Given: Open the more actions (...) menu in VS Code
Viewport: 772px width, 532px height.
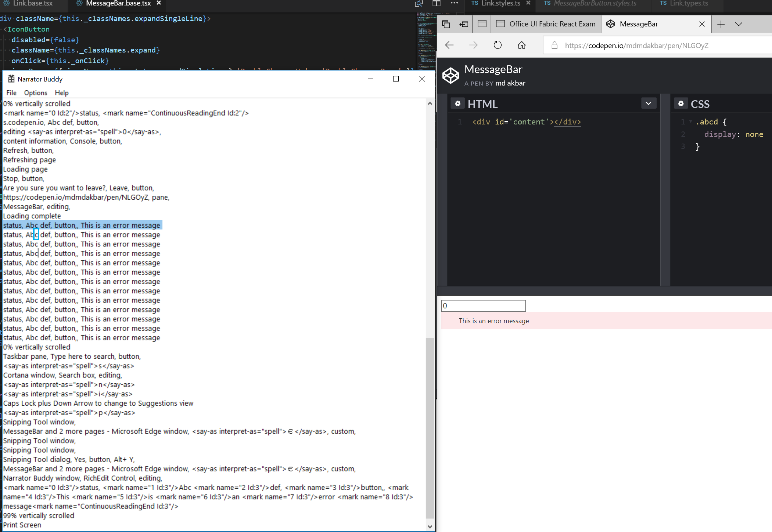Looking at the screenshot, I should coord(454,3).
